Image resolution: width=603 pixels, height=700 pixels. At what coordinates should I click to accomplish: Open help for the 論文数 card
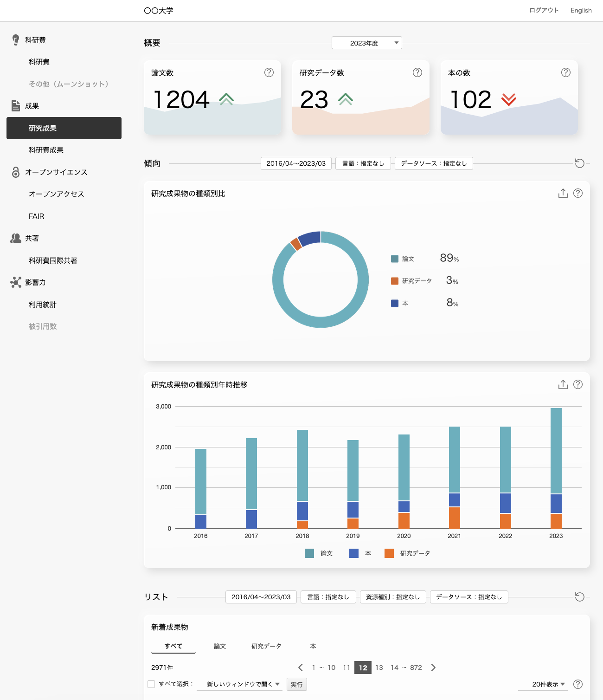click(269, 72)
